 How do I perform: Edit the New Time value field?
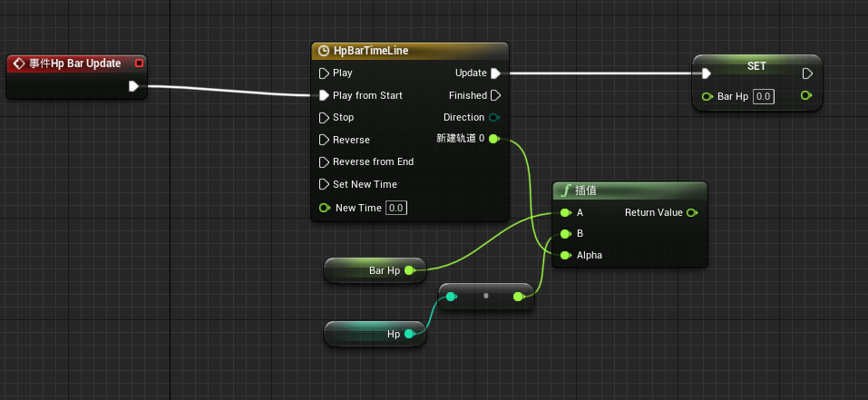click(x=395, y=208)
